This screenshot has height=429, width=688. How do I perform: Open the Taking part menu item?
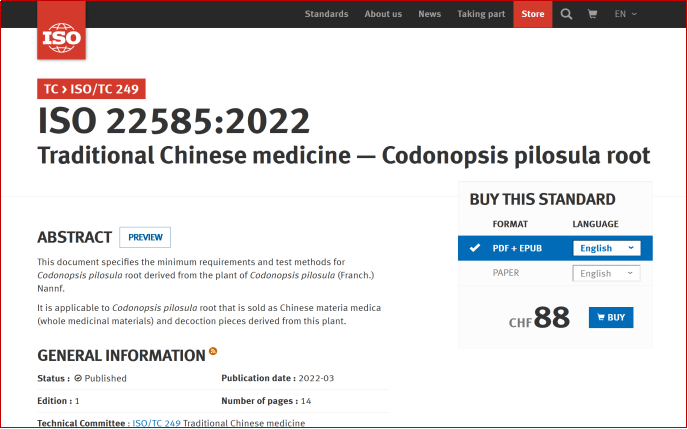(x=481, y=14)
